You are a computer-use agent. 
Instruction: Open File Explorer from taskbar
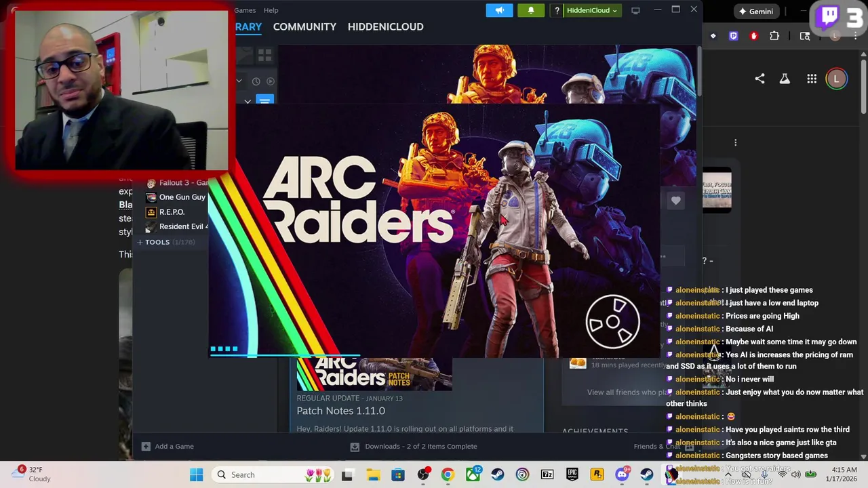(x=373, y=474)
